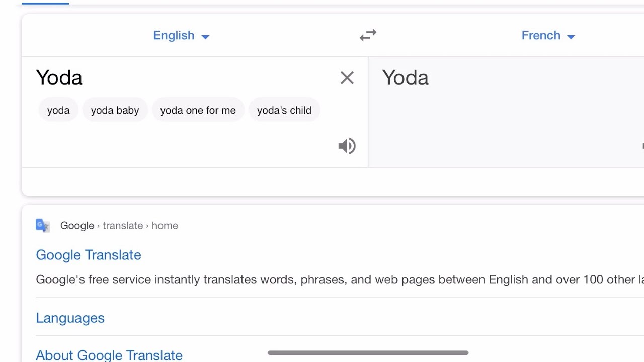The height and width of the screenshot is (362, 644).
Task: Swap the source and target languages
Action: point(368,35)
